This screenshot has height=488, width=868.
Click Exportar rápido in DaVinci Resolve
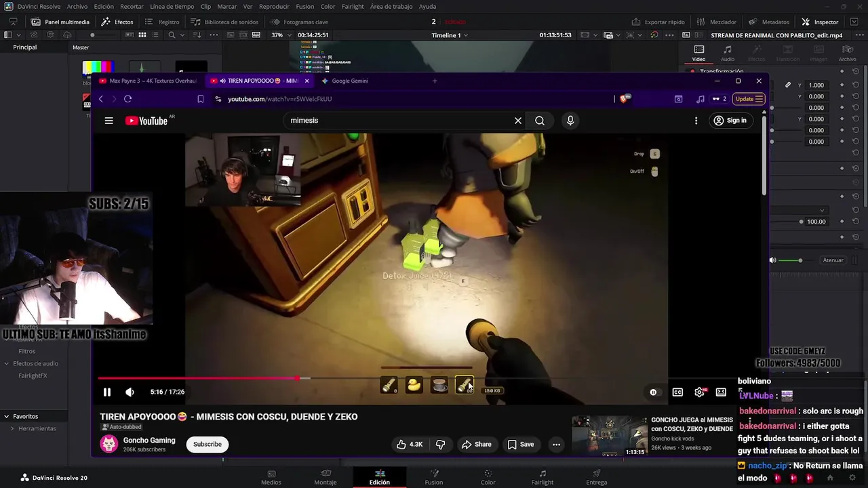point(658,22)
